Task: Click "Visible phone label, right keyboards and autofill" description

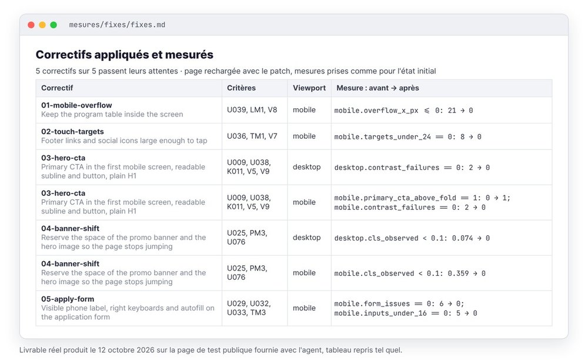Action: (x=128, y=312)
